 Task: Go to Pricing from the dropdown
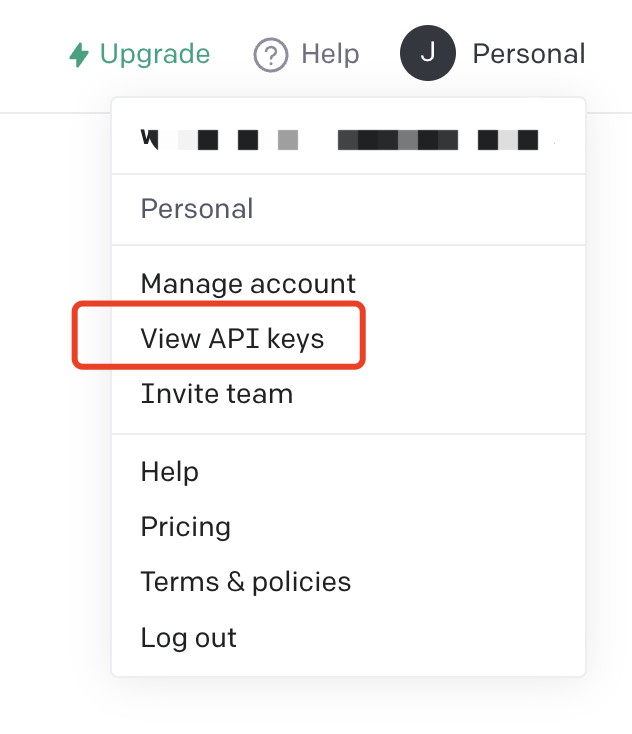[x=186, y=527]
